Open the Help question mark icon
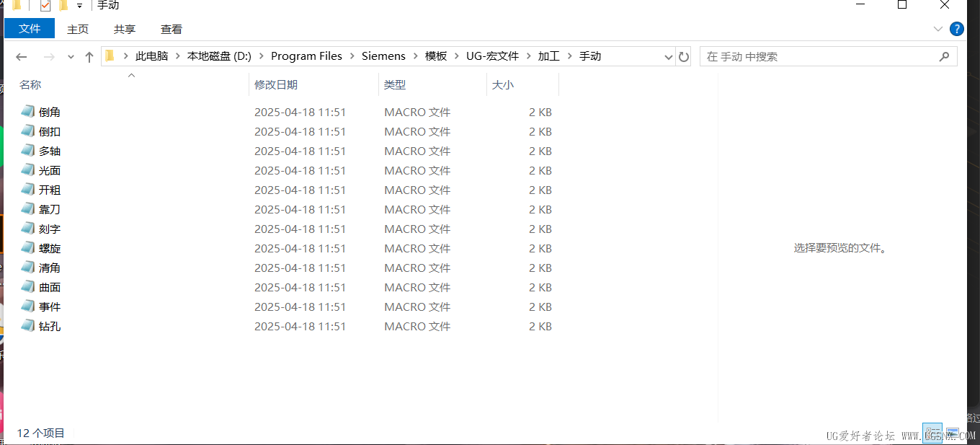The height and width of the screenshot is (445, 980). 956,29
